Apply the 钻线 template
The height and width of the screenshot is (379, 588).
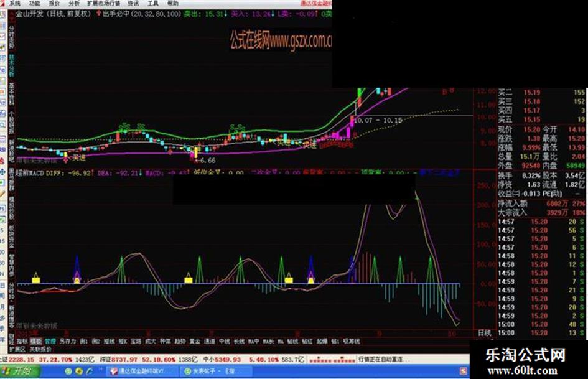(x=292, y=341)
